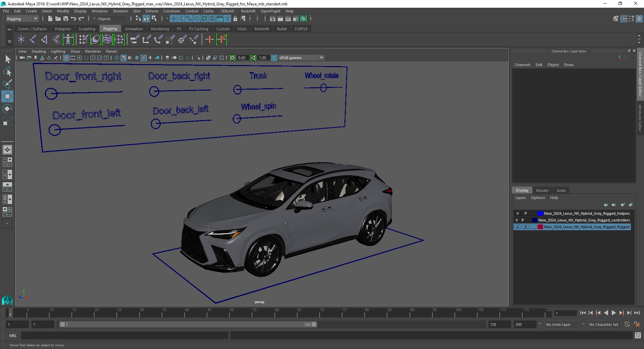Click the Orient Constraint shelf icon
The image size is (644, 349).
click(158, 40)
